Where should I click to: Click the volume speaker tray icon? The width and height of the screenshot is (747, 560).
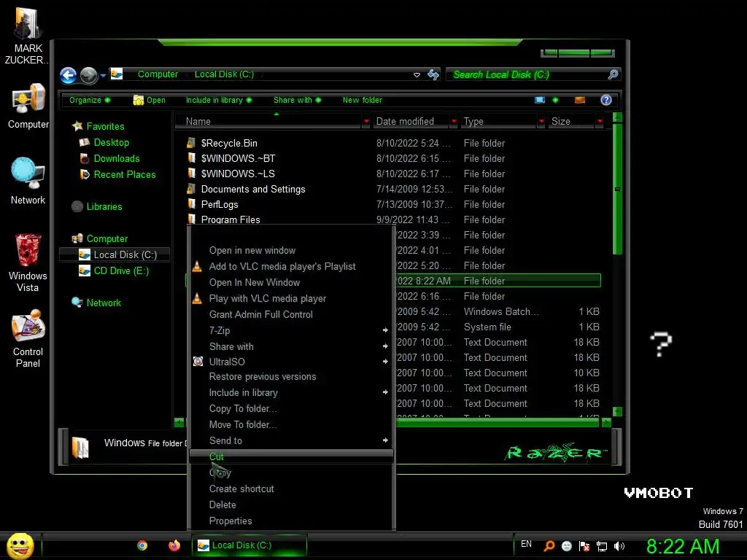[x=619, y=546]
